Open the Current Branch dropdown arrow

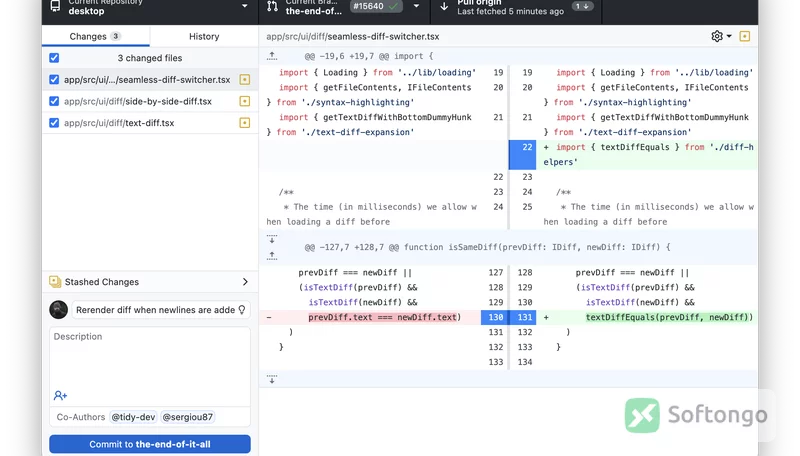[x=416, y=6]
